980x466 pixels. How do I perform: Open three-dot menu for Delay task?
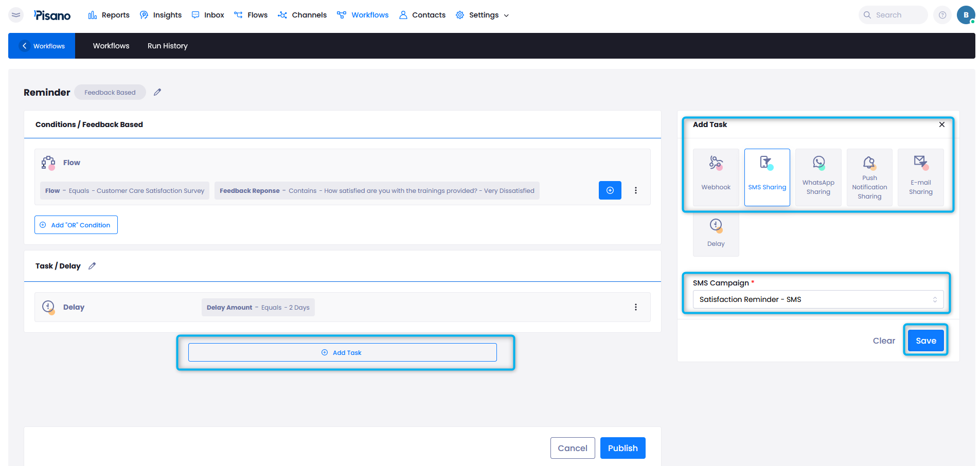[x=635, y=307]
